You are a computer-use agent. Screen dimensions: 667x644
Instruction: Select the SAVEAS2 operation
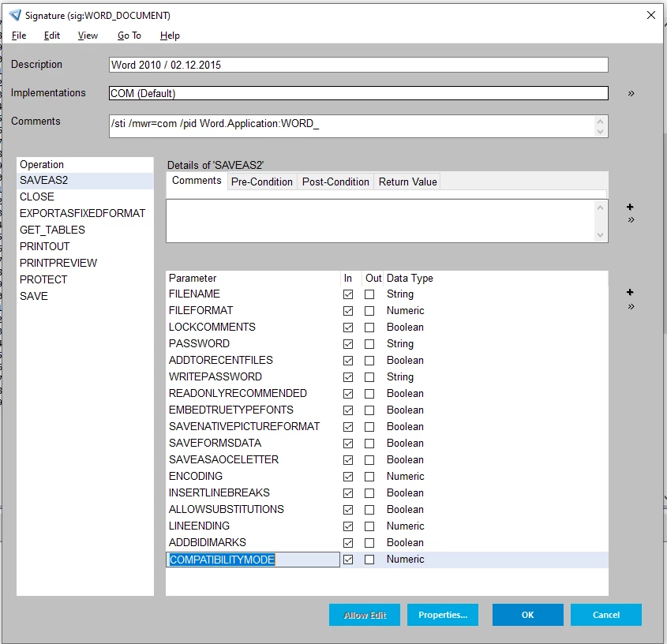pyautogui.click(x=84, y=181)
